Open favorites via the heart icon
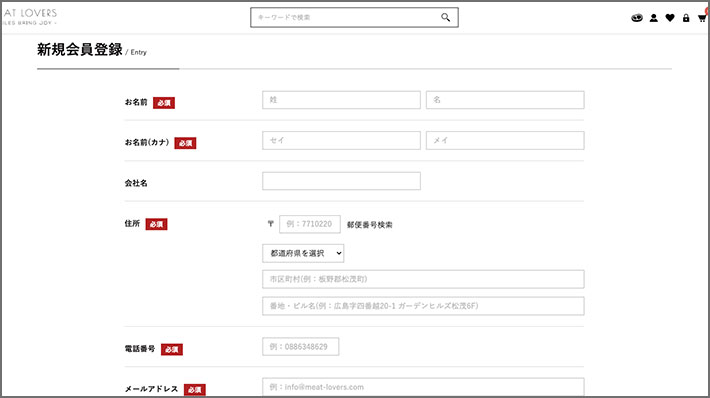 (x=670, y=18)
